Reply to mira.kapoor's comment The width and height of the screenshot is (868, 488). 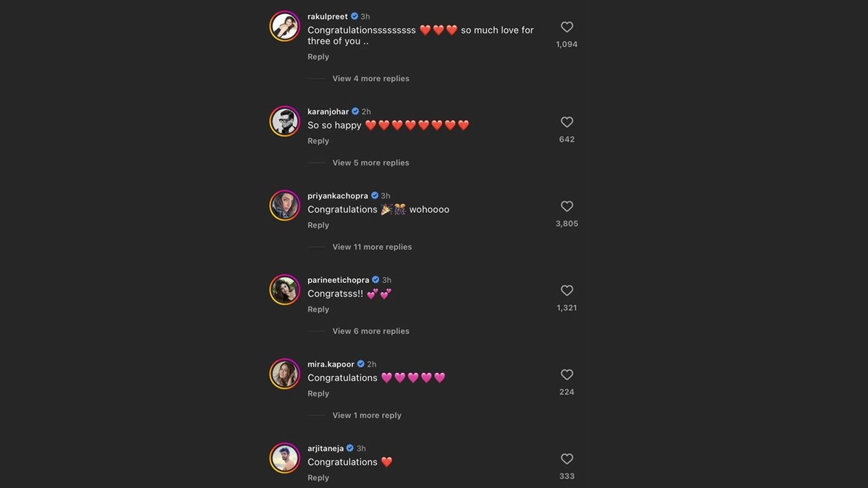[x=318, y=394]
